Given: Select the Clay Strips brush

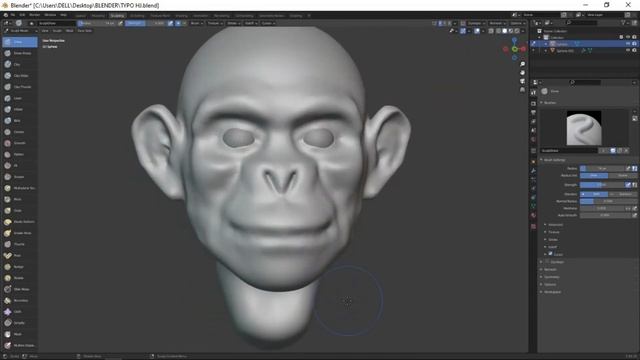Looking at the screenshot, I should tap(20, 76).
